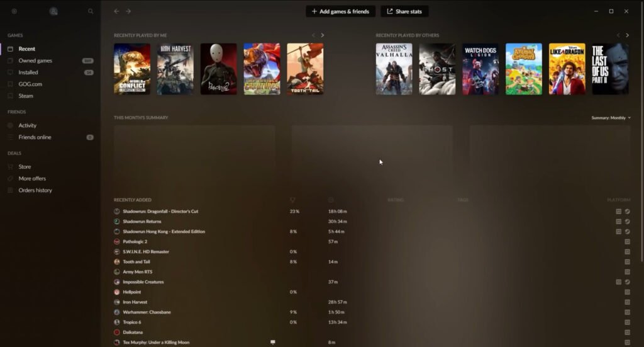The height and width of the screenshot is (347, 644).
Task: Open Pathologic 2 cover thumbnail
Action: (x=218, y=69)
